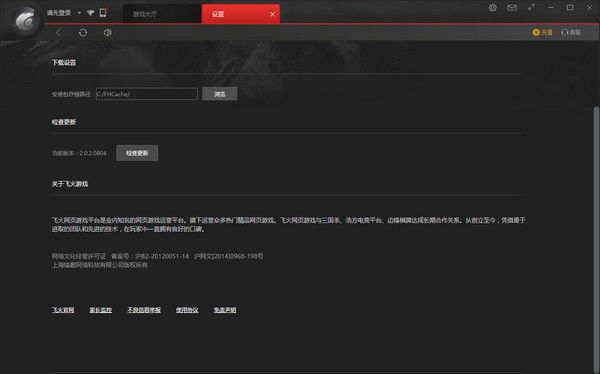Click the 上海锋趣网络科技有限公司版权所有 copyright line
Screen dimensions: 600x374
100,265
